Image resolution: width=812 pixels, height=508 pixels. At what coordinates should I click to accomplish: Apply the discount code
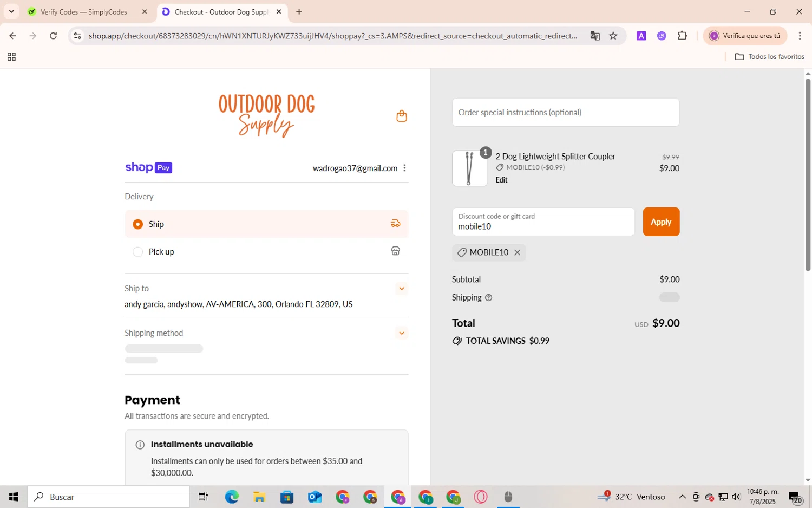pyautogui.click(x=661, y=222)
